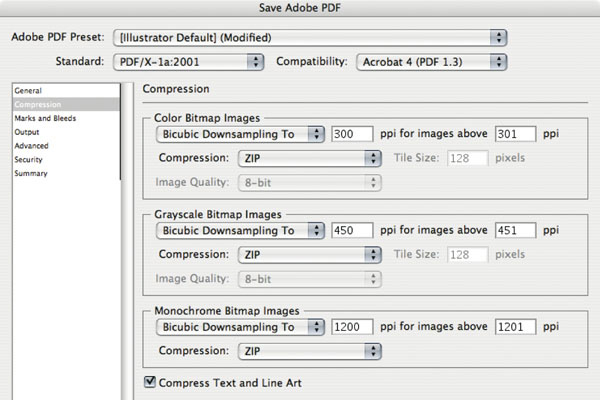Select Output in the sidebar list
Screen dimensions: 600x400
pos(27,132)
